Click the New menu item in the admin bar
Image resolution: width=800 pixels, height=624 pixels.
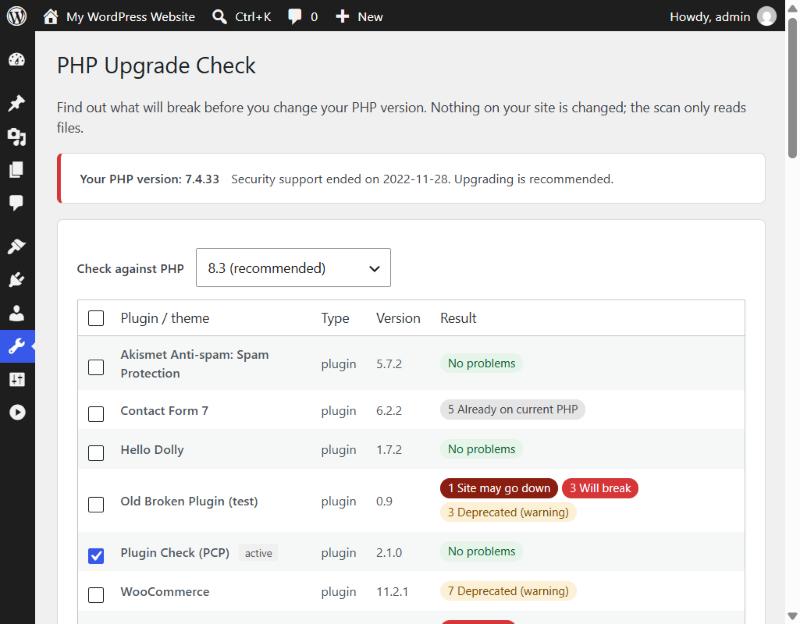(x=370, y=17)
